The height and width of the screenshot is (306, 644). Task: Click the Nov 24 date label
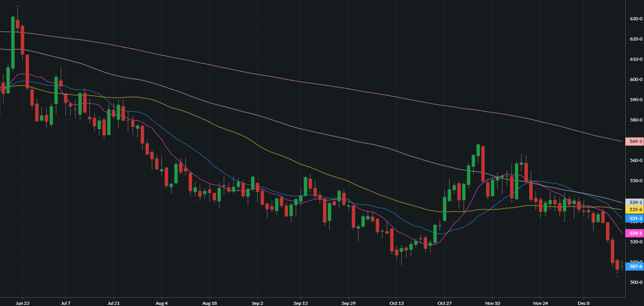[540, 303]
